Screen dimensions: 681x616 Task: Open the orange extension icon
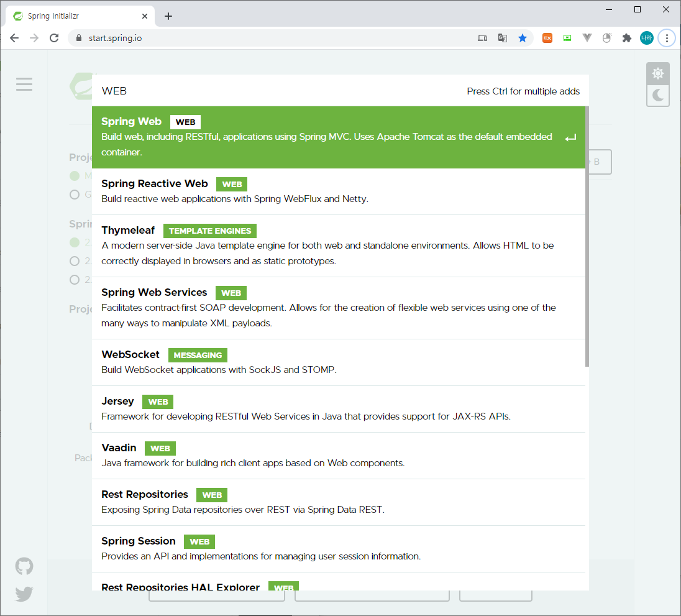pyautogui.click(x=547, y=39)
